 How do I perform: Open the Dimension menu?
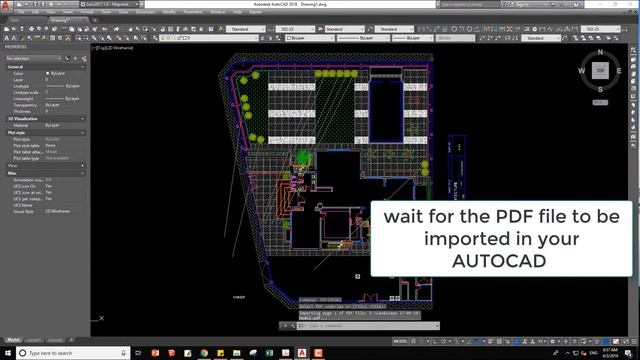click(145, 12)
